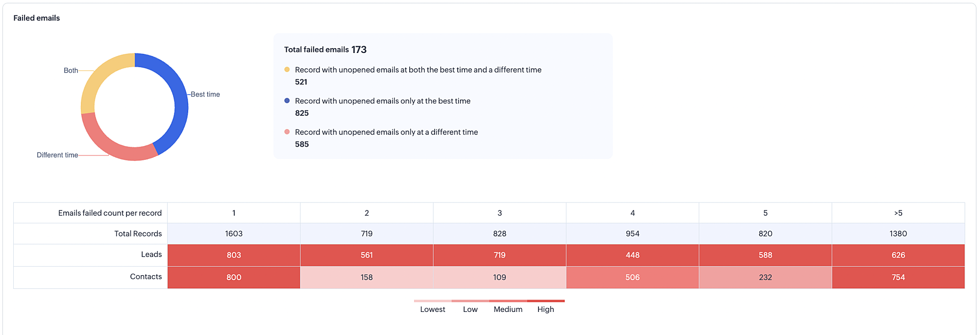Click the Total Records value 1603

(234, 233)
